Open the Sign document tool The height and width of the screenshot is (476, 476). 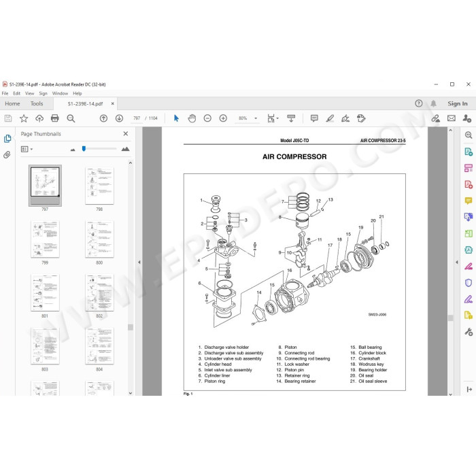(345, 118)
